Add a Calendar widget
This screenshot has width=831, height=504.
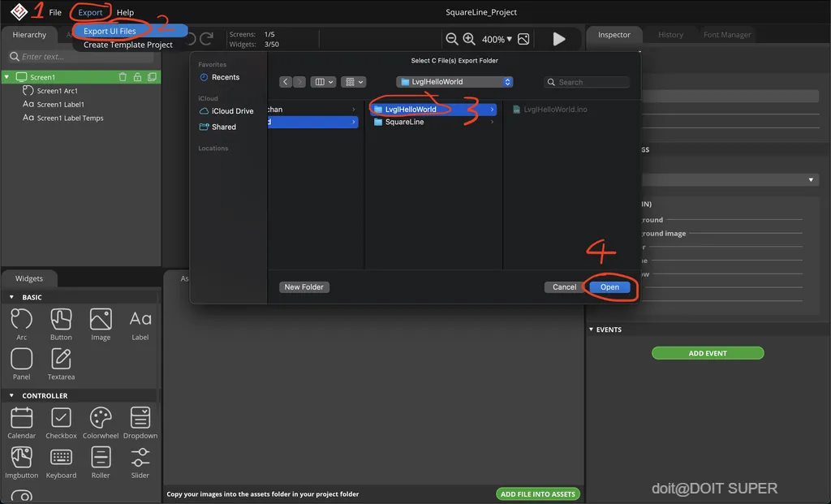point(21,423)
